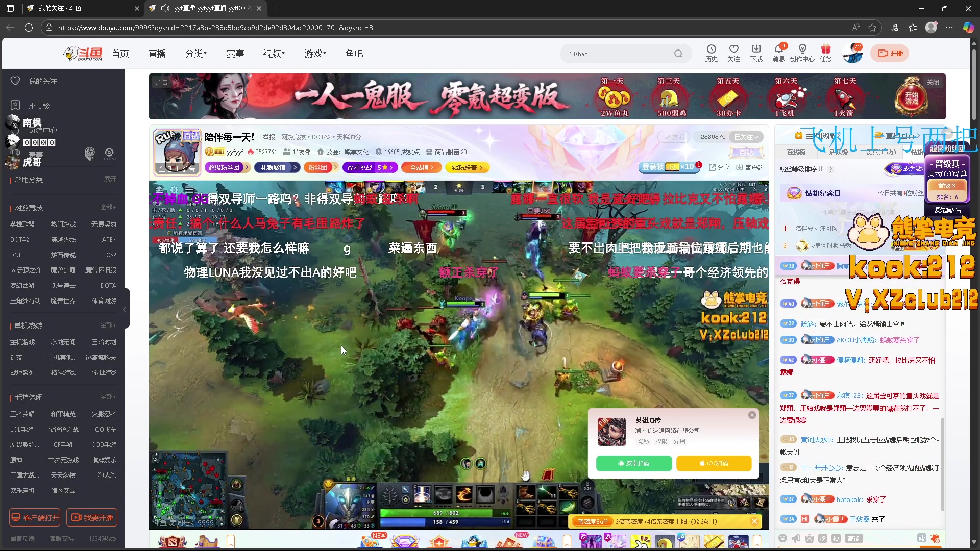This screenshot has height=551, width=980.
Task: Go to the 直播 nav item
Action: (157, 54)
